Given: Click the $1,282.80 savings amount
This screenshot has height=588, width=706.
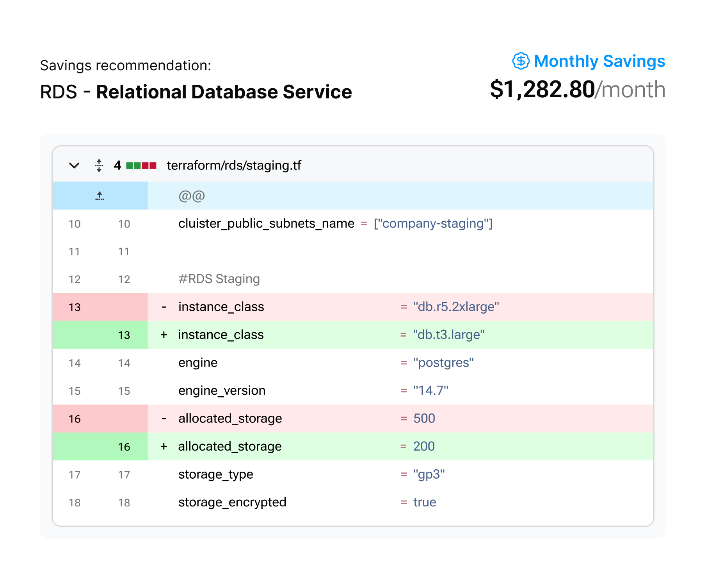Looking at the screenshot, I should pos(542,89).
